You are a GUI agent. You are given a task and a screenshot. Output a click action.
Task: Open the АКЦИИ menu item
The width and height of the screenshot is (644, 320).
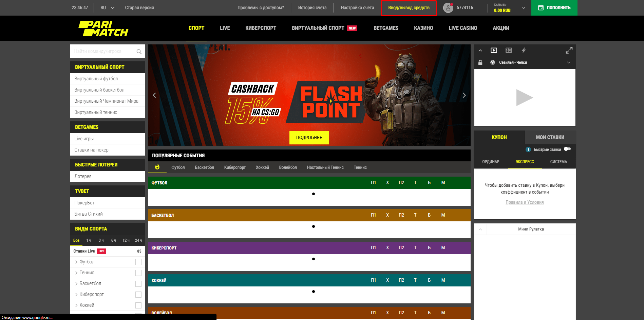[501, 28]
